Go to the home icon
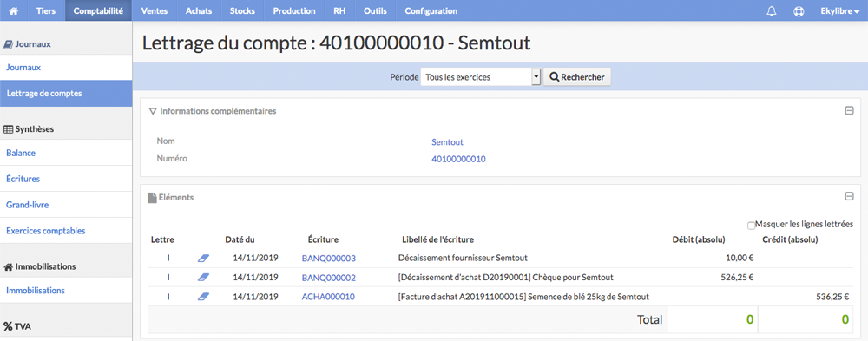The image size is (868, 341). pos(14,10)
